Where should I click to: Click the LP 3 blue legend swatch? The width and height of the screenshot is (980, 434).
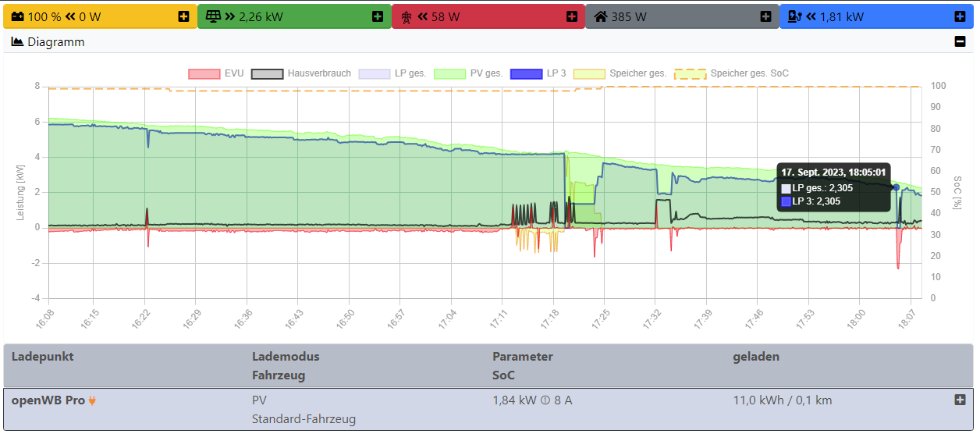pos(526,73)
